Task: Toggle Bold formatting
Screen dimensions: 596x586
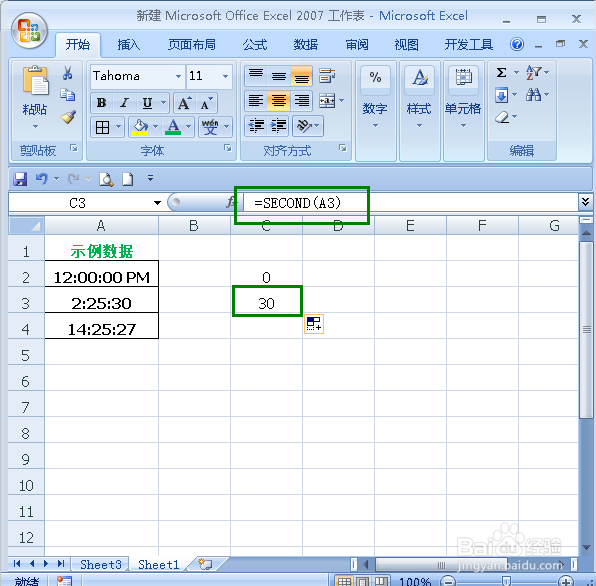Action: [101, 103]
